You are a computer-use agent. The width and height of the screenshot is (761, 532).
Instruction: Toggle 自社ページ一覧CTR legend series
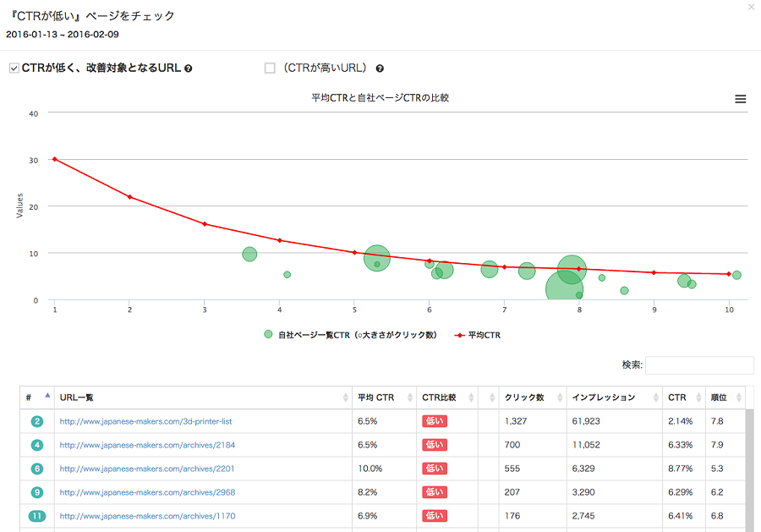351,335
